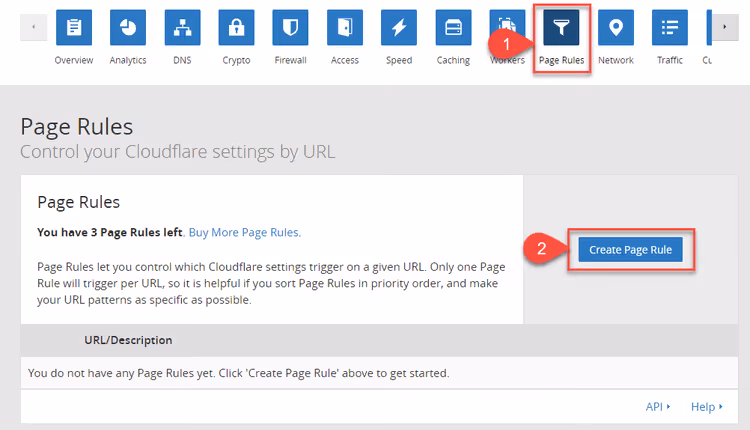Show more navigation items with right arrow
This screenshot has height=430, width=750.
[725, 27]
